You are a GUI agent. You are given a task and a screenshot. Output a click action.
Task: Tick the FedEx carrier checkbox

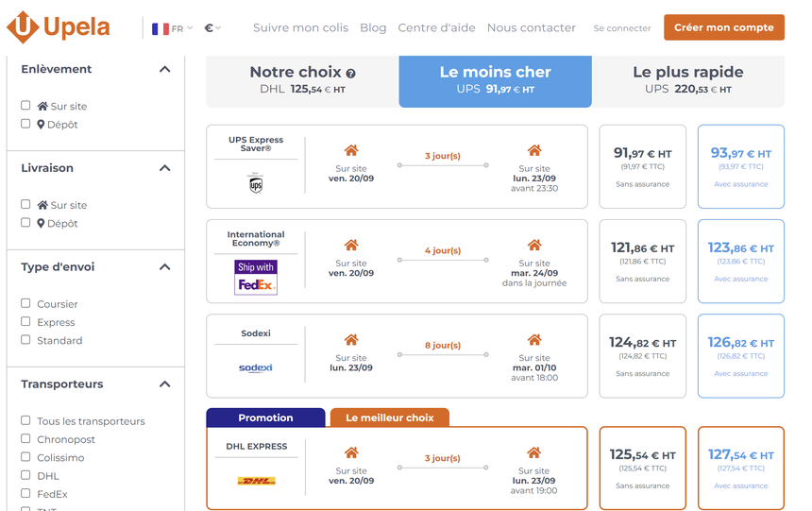pos(25,493)
